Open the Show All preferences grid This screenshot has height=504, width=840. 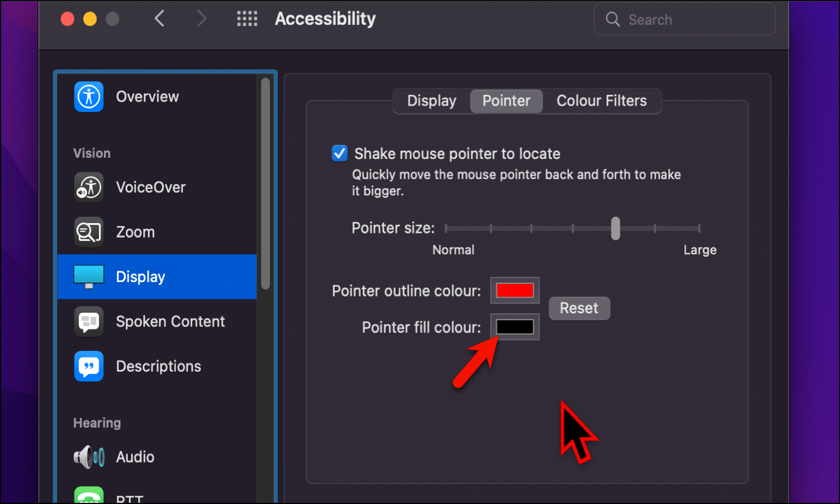(x=247, y=18)
